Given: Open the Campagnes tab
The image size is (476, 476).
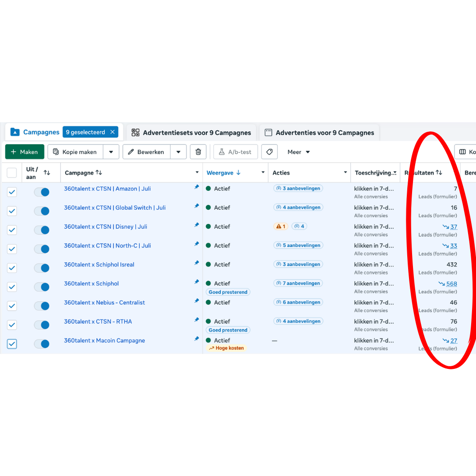Looking at the screenshot, I should coord(41,132).
